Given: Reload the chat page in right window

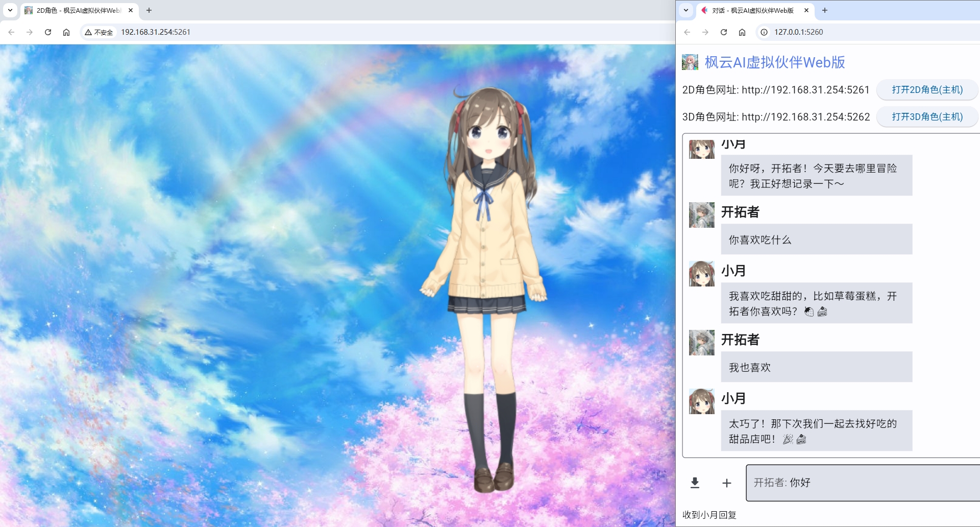Looking at the screenshot, I should tap(724, 32).
